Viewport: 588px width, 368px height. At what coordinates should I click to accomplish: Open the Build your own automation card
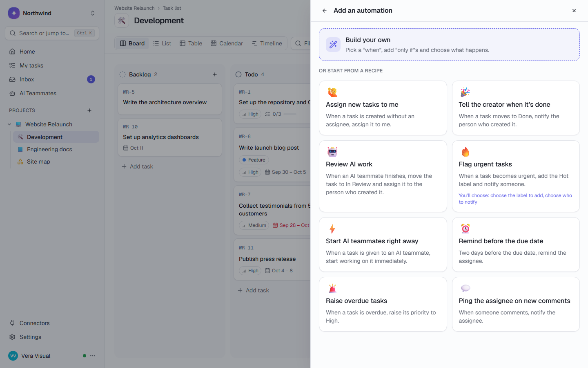pyautogui.click(x=449, y=45)
